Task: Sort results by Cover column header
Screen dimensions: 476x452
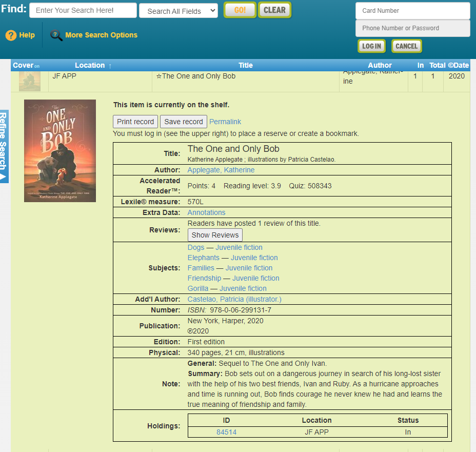Action: (x=23, y=65)
